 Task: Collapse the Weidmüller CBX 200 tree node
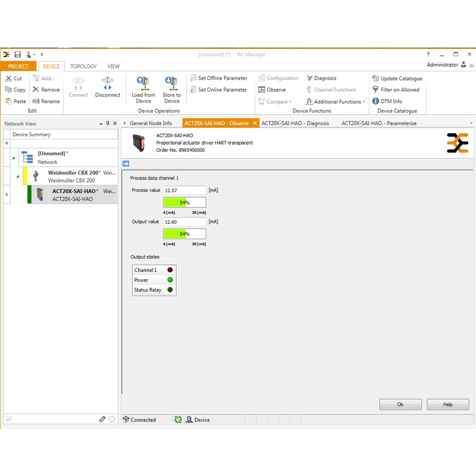click(x=18, y=176)
